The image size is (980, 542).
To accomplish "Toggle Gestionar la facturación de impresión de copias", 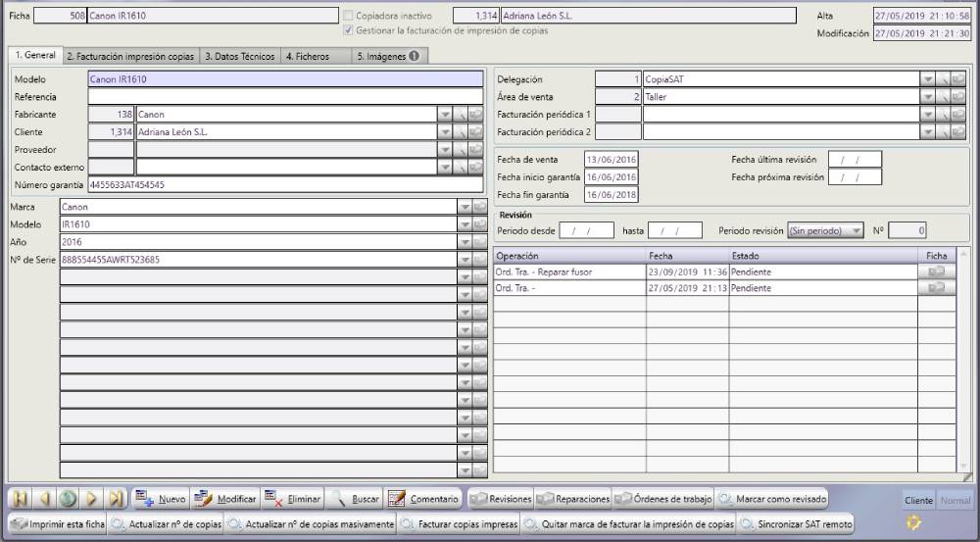I will (348, 30).
